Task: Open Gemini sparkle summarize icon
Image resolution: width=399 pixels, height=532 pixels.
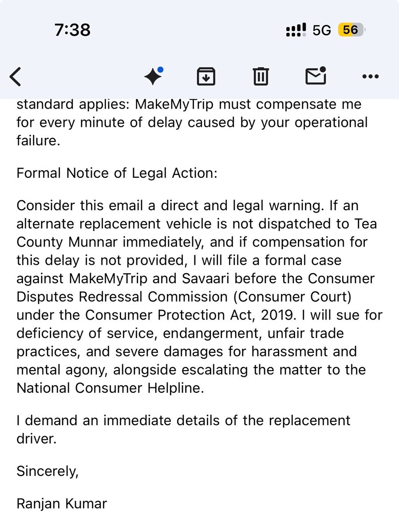Action: [154, 77]
